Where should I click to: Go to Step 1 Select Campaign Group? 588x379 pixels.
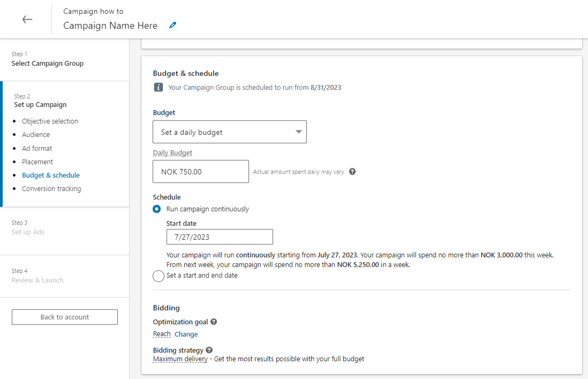(48, 63)
